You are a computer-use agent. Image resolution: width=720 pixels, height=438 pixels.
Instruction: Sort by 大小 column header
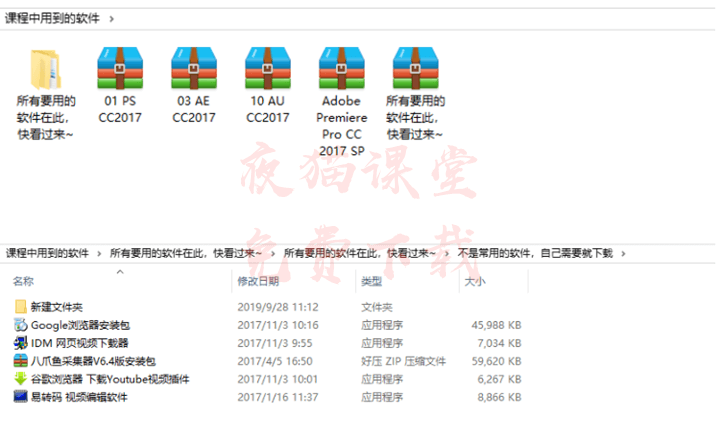[475, 281]
